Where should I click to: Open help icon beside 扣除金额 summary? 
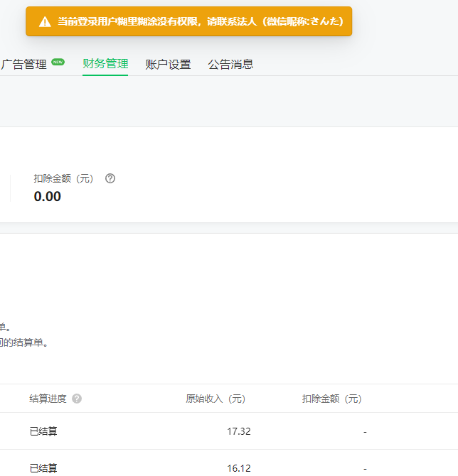110,178
